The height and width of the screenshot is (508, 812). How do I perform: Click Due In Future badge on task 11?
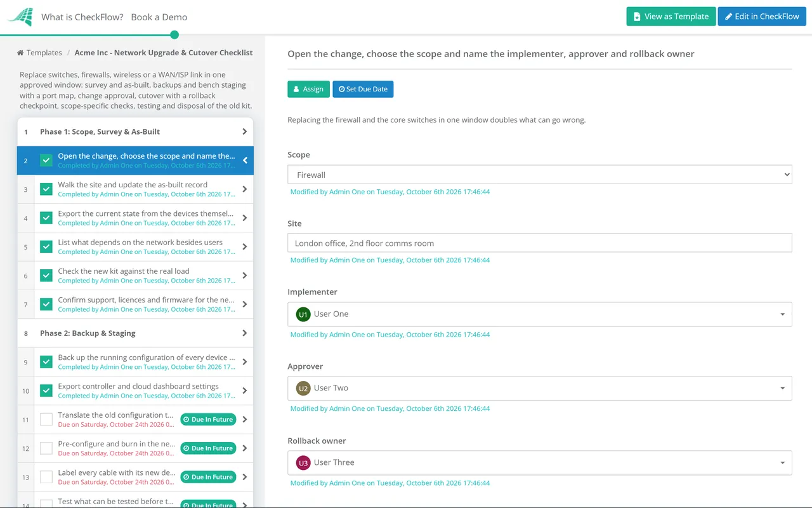tap(208, 420)
